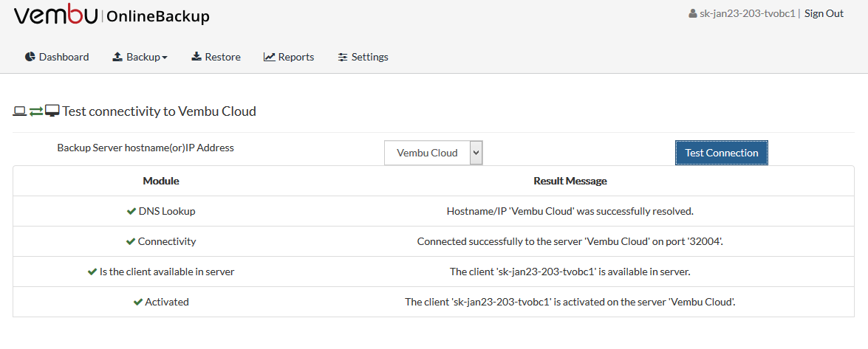Click the 'was successfully resolved' result message

(x=570, y=211)
